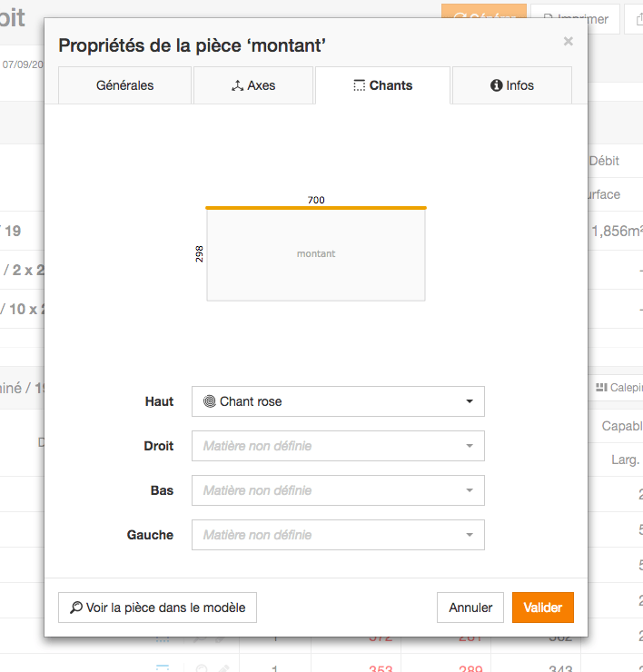Select the Chants tab
Image resolution: width=643 pixels, height=672 pixels.
tap(382, 85)
